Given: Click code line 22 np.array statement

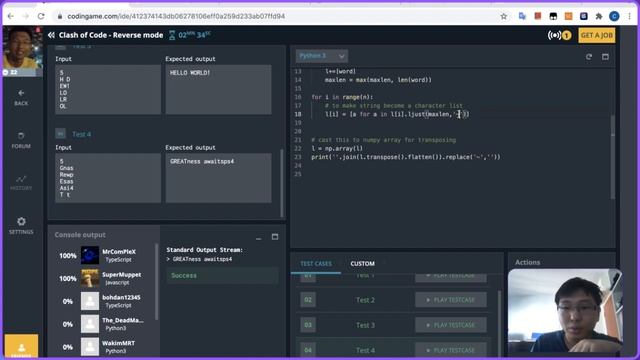Looking at the screenshot, I should (337, 149).
